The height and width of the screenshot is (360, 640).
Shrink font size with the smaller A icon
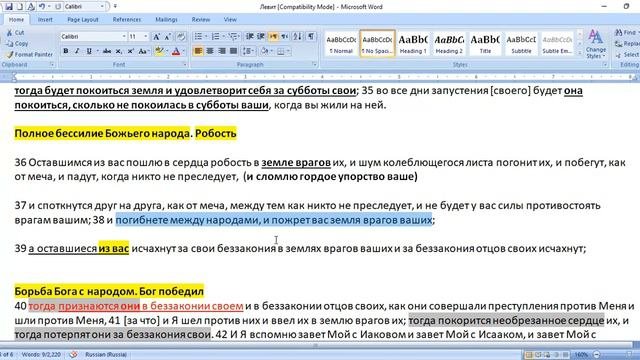[167, 37]
